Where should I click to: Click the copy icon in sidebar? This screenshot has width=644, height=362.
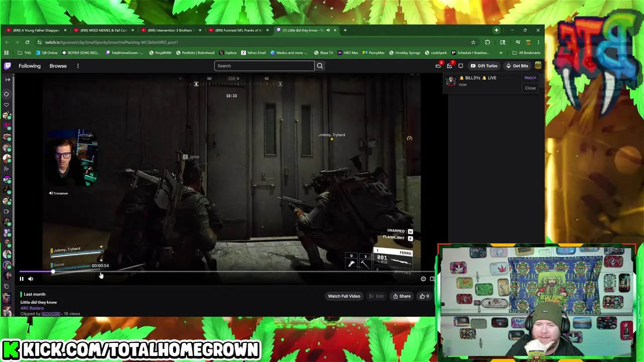coord(7,287)
